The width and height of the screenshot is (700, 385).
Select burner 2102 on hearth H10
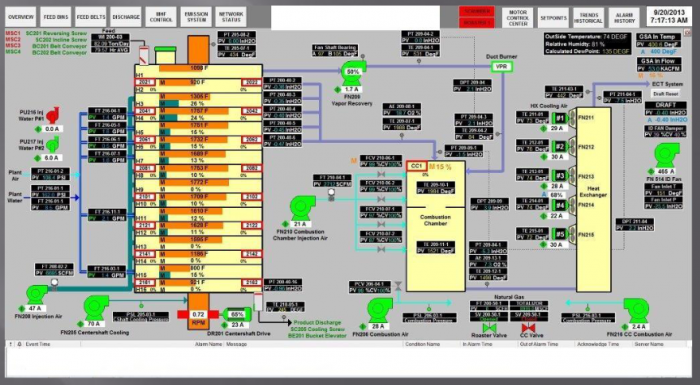click(252, 197)
